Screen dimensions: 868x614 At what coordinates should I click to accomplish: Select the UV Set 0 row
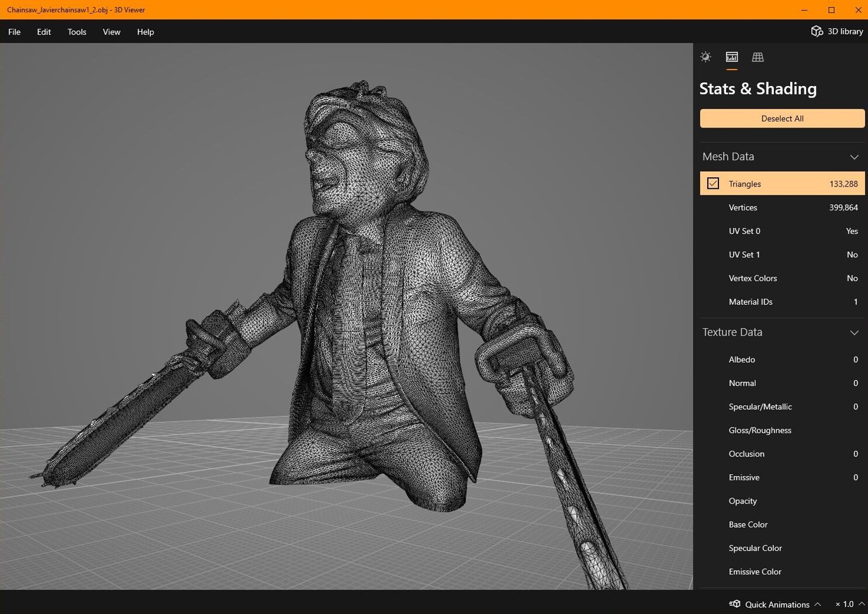coord(782,231)
